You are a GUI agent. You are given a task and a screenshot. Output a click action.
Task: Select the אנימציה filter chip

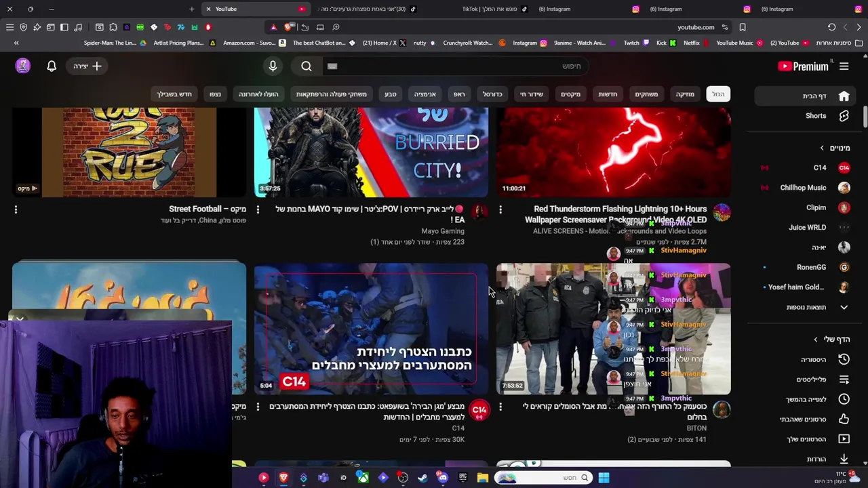click(x=425, y=94)
